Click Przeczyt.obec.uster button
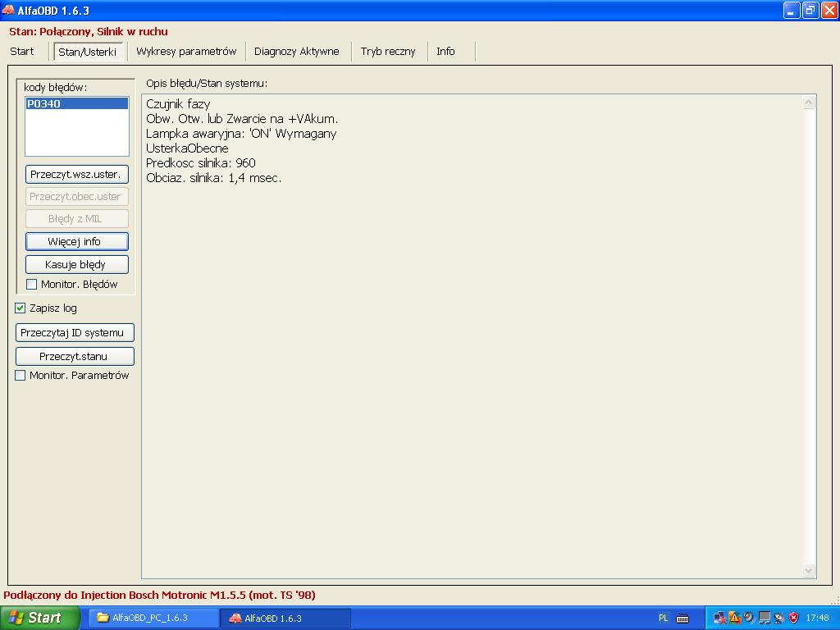Viewport: 840px width, 630px height. 77,197
